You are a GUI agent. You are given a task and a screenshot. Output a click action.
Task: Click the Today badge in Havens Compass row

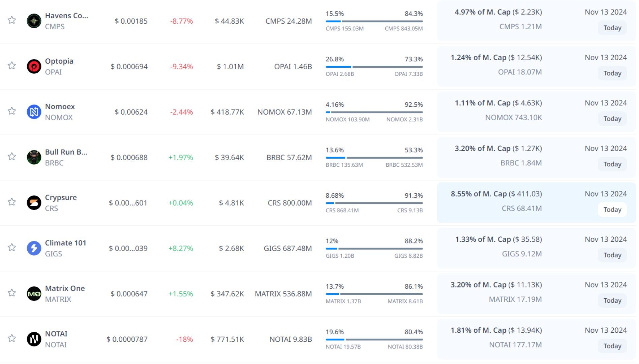612,28
